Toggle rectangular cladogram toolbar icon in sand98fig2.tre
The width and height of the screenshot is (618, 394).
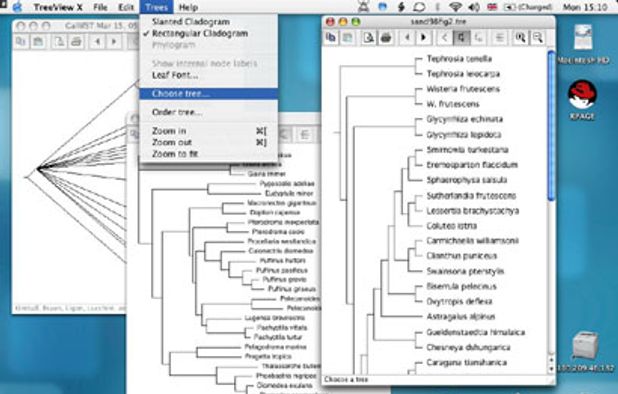click(461, 38)
